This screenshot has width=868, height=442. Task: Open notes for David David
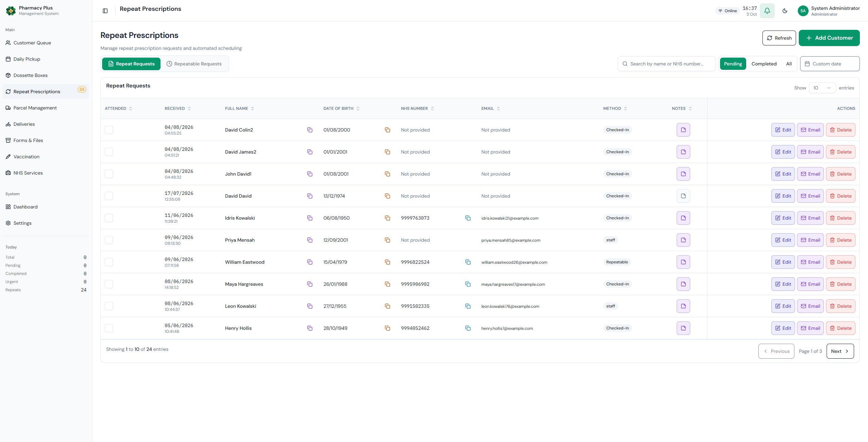683,196
